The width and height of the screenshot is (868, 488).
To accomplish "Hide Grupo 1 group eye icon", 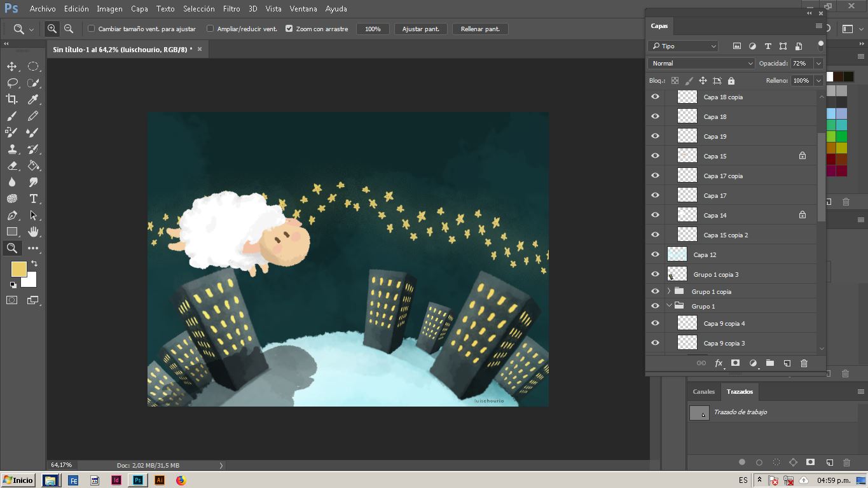I will [655, 306].
